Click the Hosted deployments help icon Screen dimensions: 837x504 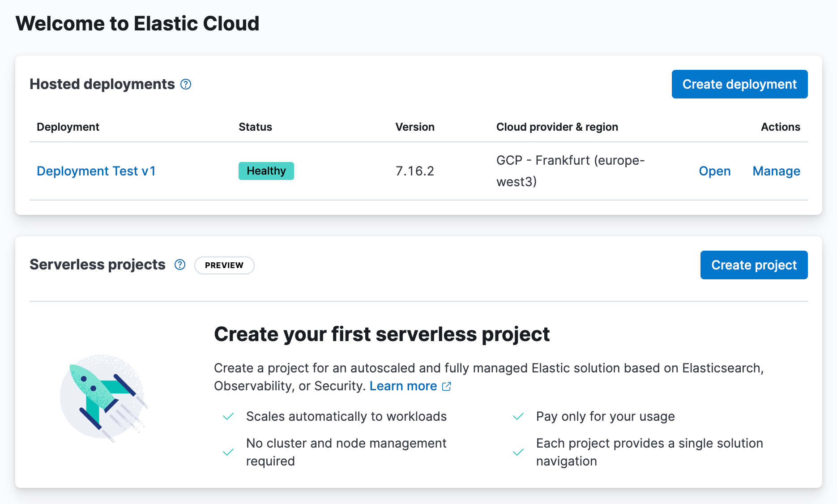186,84
